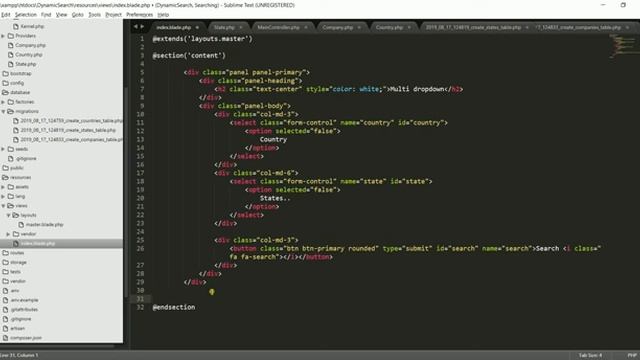Screen dimensions: 640x360
Task: Open the Preferences menu
Action: coord(140,15)
